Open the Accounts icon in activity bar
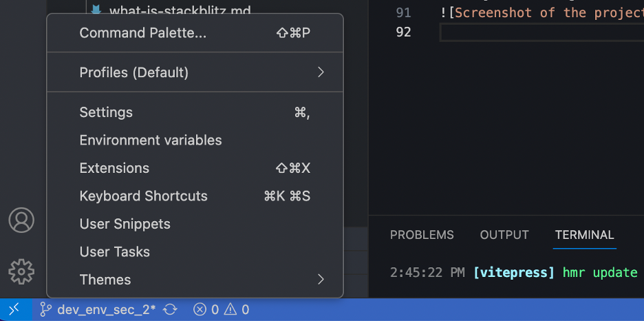 coord(21,220)
